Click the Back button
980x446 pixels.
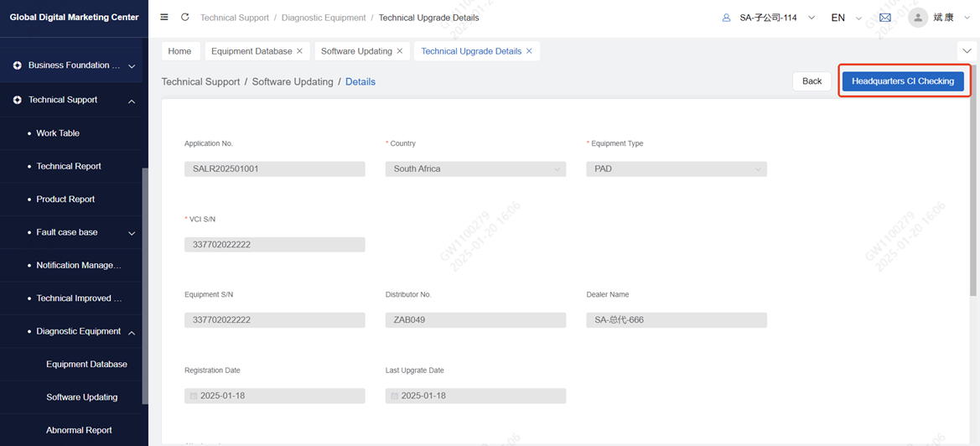(x=811, y=81)
